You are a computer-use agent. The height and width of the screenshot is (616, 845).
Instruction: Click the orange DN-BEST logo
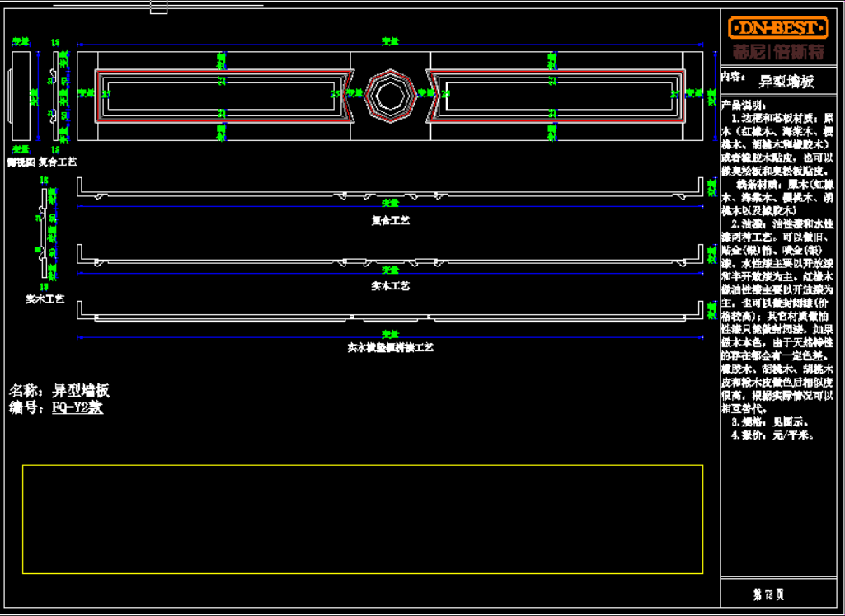pyautogui.click(x=778, y=28)
